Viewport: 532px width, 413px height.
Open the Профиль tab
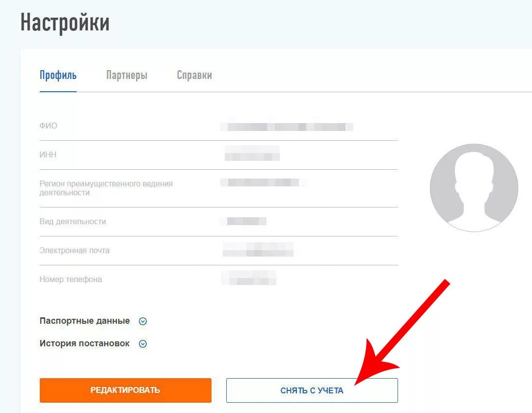click(58, 75)
